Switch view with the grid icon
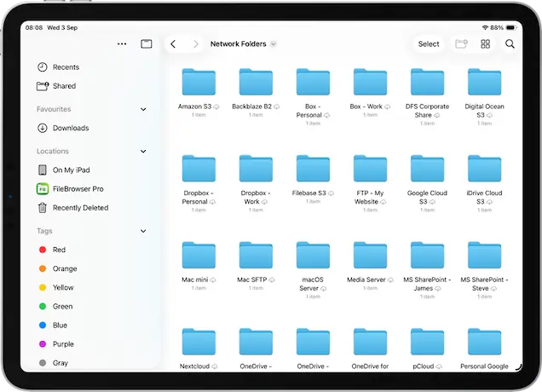Viewport: 542px width, 392px height. coord(486,44)
